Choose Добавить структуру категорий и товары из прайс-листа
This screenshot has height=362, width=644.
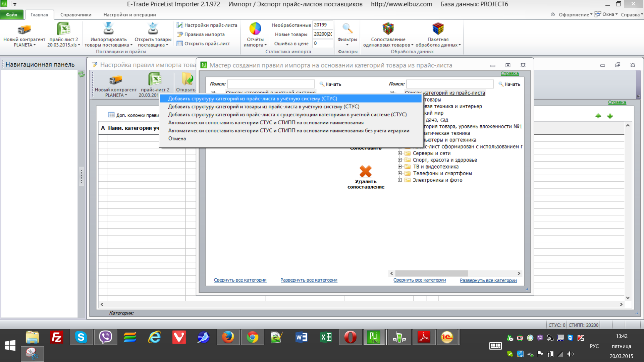tap(290, 107)
